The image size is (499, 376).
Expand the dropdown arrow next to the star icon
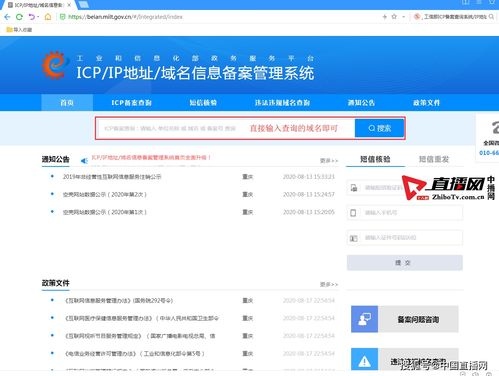point(403,16)
